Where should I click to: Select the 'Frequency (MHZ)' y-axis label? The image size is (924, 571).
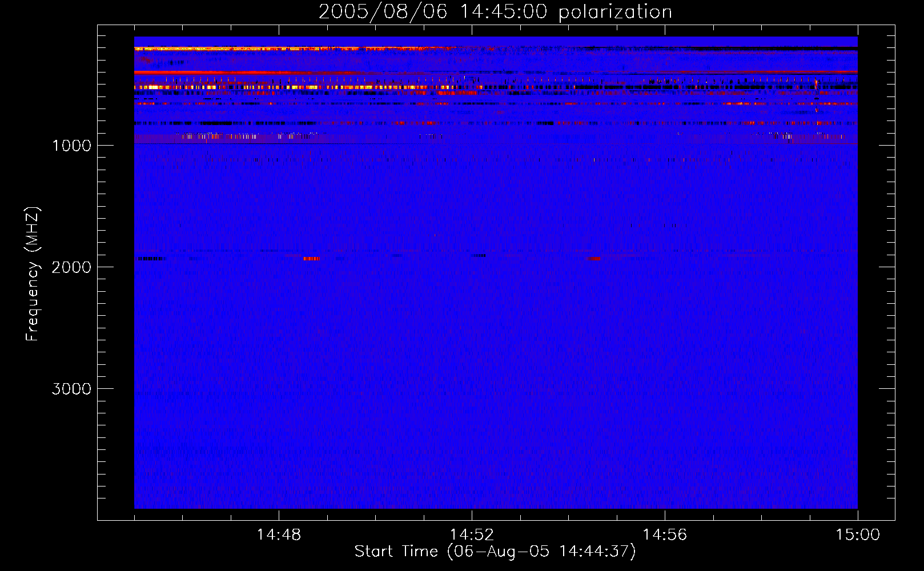[33, 274]
